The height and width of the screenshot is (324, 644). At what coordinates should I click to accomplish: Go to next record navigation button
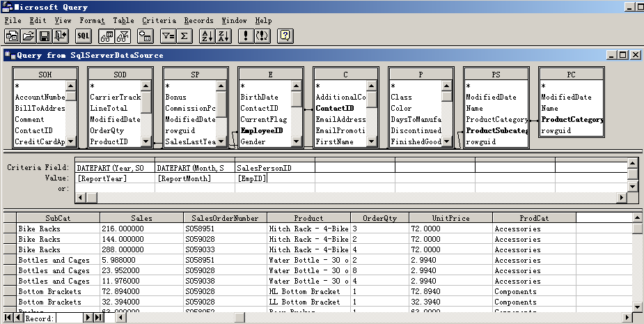pos(88,318)
